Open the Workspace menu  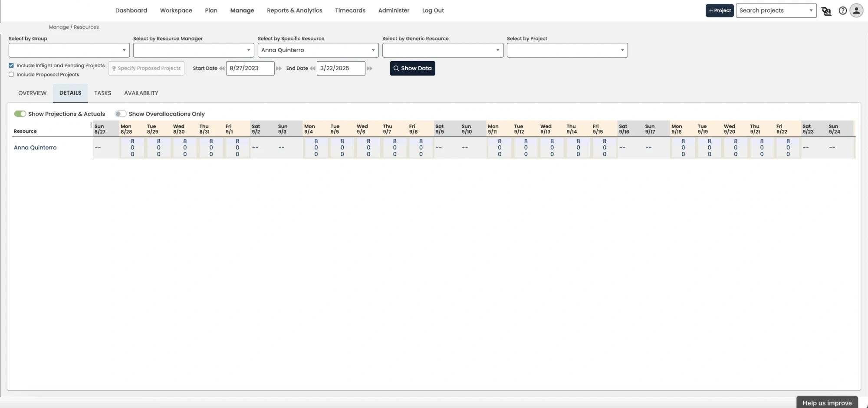[x=176, y=10]
